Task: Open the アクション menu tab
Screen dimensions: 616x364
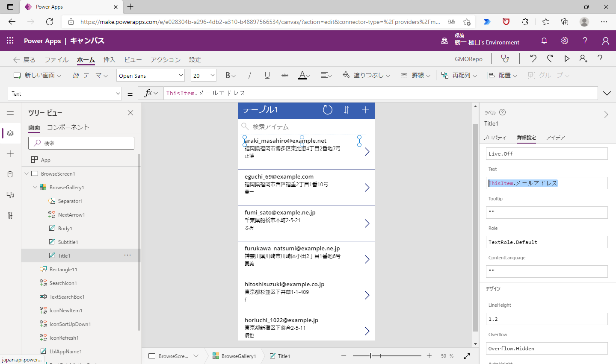Action: click(166, 59)
